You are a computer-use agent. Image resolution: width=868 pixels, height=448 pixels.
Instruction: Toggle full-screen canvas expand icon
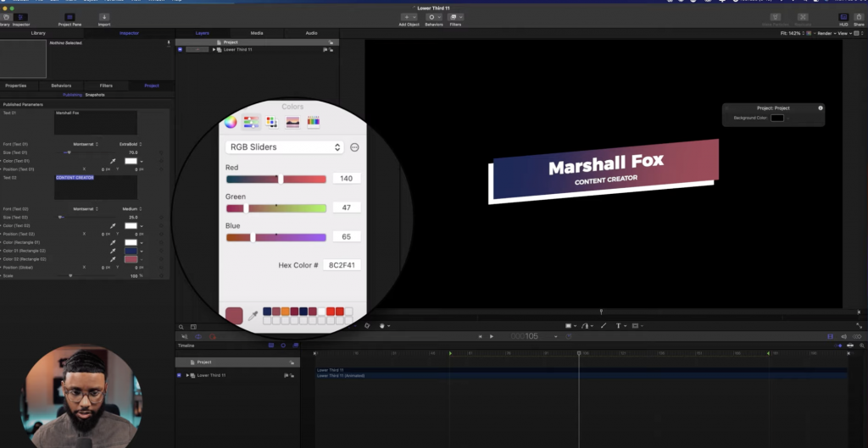pos(860,326)
